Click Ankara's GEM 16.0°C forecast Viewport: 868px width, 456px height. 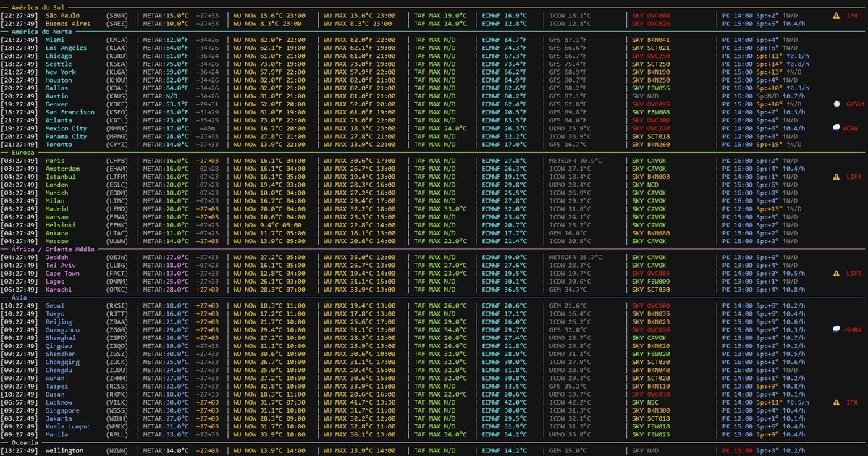click(x=568, y=233)
